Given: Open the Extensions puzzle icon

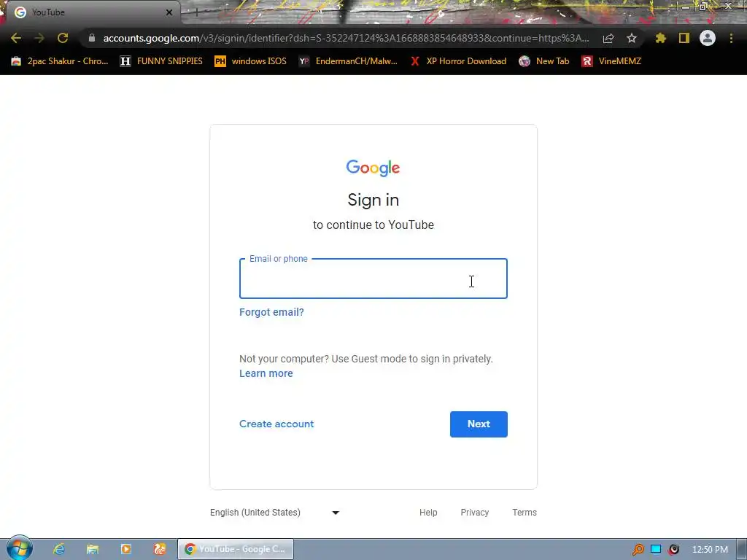Looking at the screenshot, I should click(x=660, y=38).
